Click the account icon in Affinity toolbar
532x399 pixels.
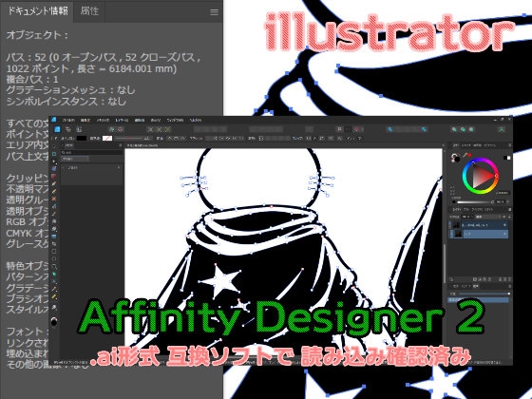tap(502, 129)
